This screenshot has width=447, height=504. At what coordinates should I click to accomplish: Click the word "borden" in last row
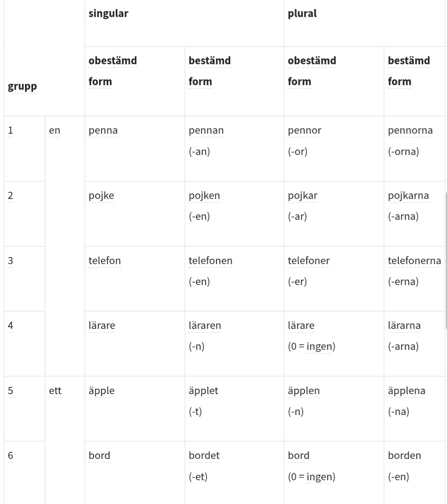click(x=404, y=456)
